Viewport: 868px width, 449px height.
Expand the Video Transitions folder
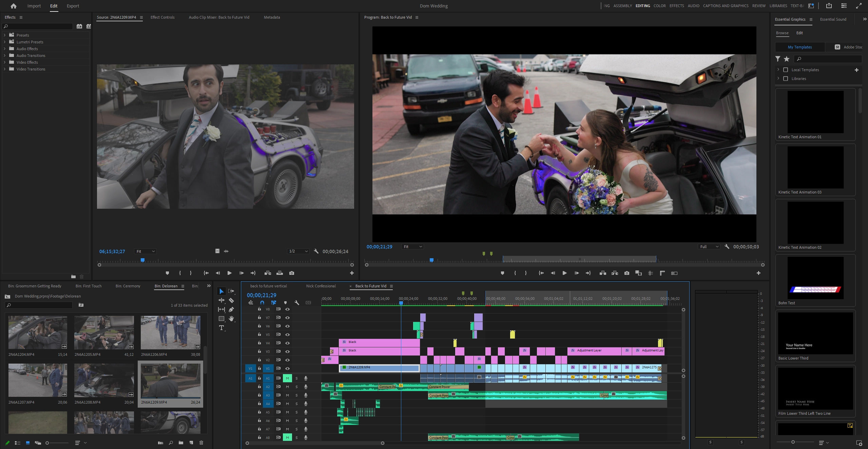click(x=4, y=69)
